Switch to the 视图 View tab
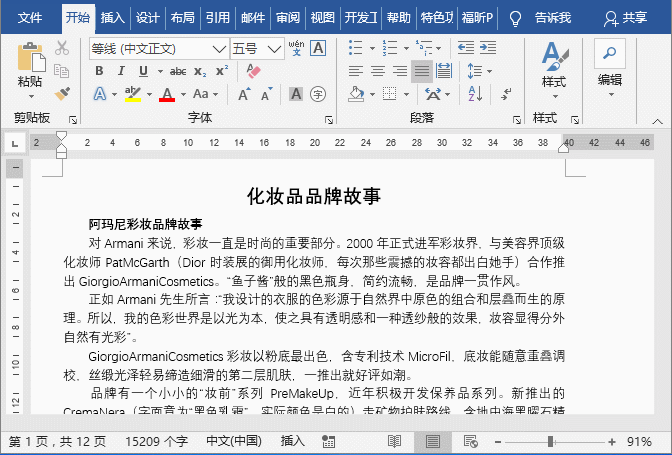This screenshot has width=672, height=455. click(x=322, y=18)
